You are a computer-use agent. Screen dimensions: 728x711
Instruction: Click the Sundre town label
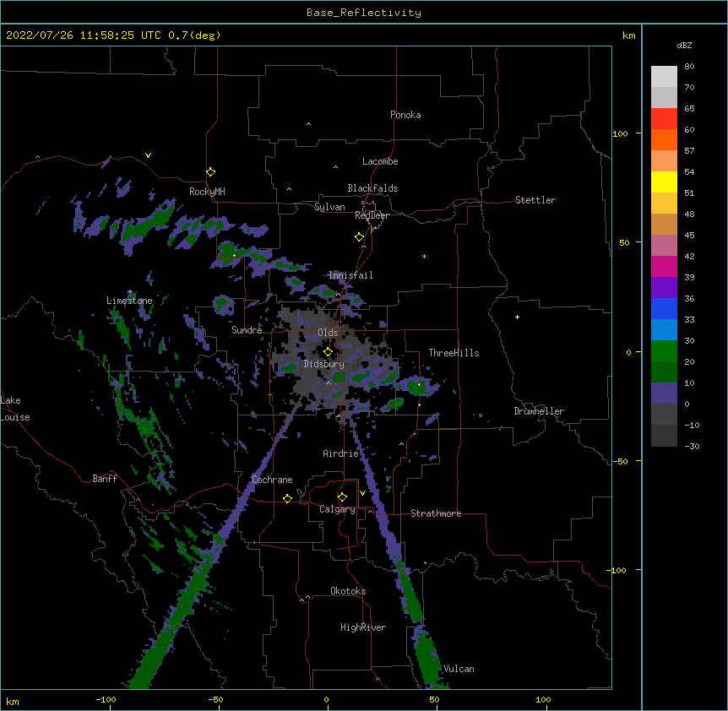247,330
